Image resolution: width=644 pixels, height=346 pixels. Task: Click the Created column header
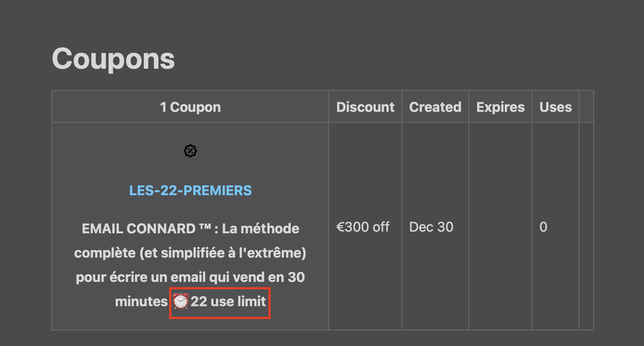[x=435, y=107]
